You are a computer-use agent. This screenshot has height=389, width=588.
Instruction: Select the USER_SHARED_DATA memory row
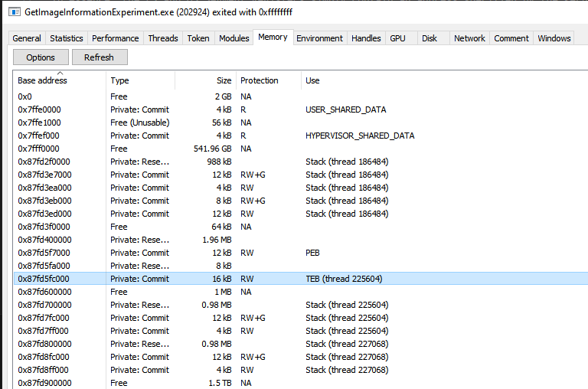[345, 110]
